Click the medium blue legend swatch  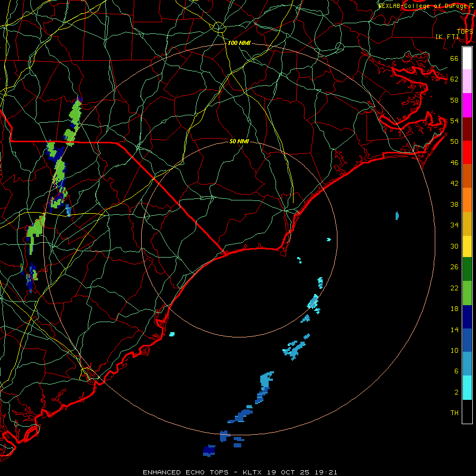point(467,340)
